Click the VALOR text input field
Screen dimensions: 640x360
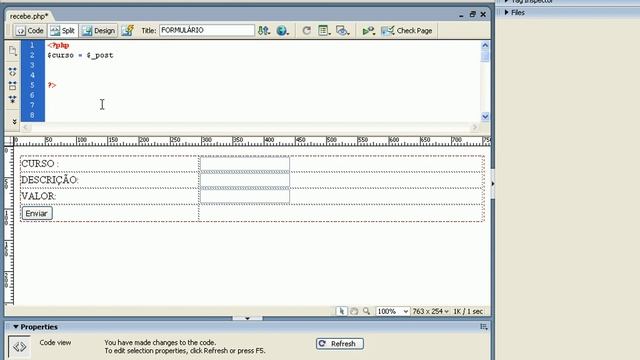coord(245,196)
